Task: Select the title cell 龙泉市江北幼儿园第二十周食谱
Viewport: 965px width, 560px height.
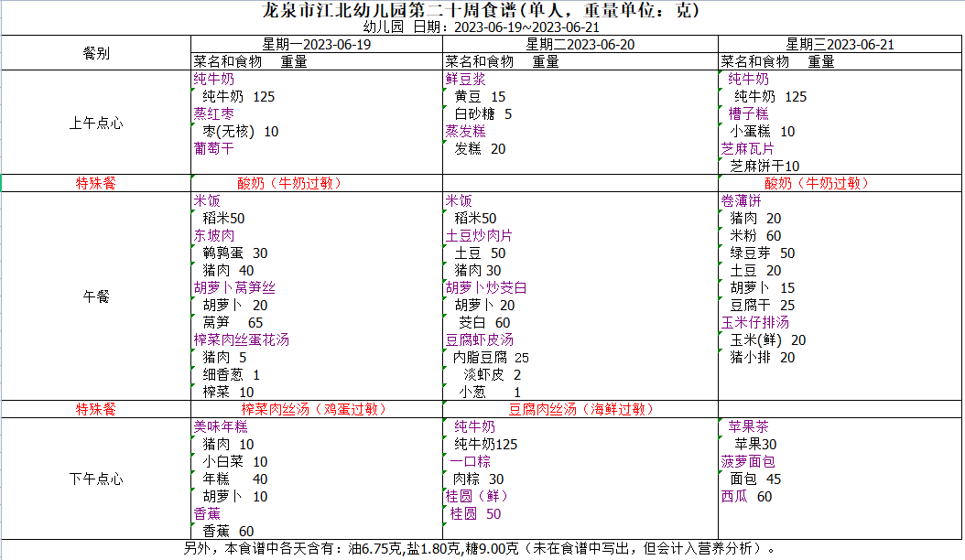Action: coord(482,10)
